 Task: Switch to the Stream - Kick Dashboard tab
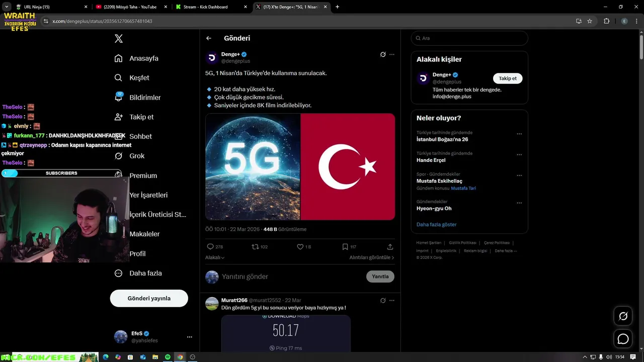[210, 7]
